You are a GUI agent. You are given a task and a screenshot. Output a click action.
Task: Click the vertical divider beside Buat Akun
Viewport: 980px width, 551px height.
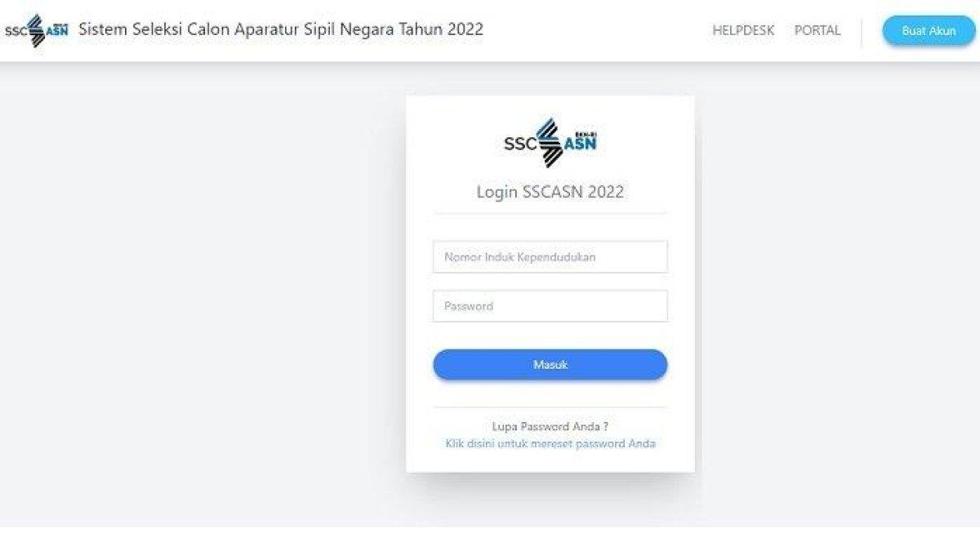862,31
